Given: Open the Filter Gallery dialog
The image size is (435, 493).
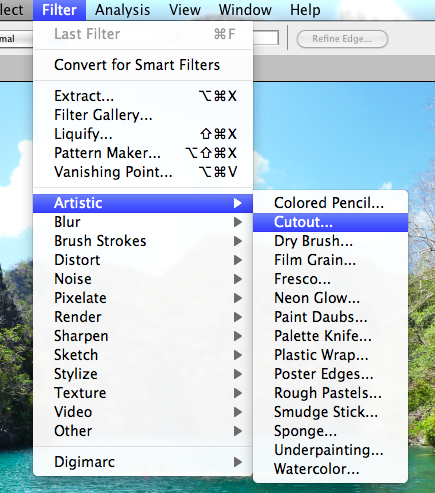Looking at the screenshot, I should pos(143,115).
